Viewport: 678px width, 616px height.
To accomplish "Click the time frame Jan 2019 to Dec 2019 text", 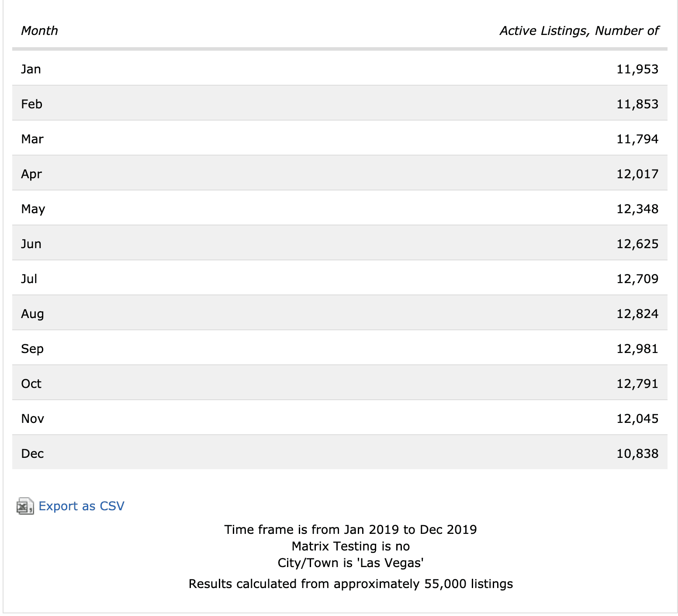I will click(x=350, y=529).
